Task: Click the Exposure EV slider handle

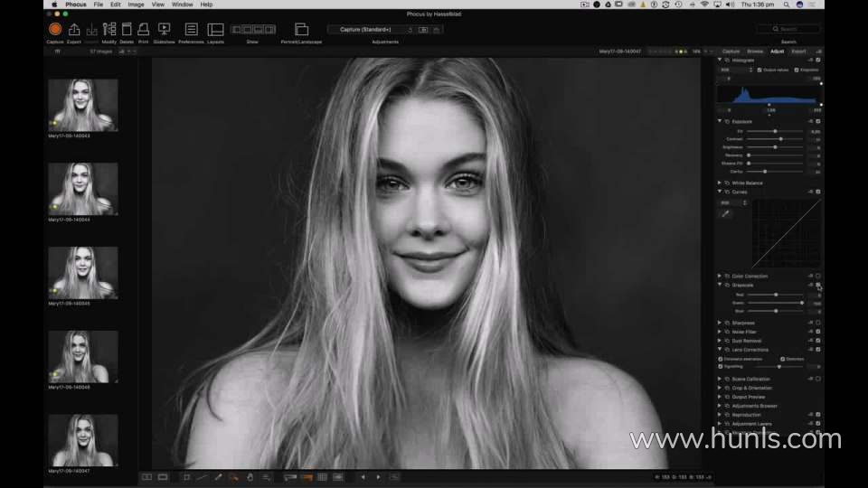Action: (x=775, y=131)
